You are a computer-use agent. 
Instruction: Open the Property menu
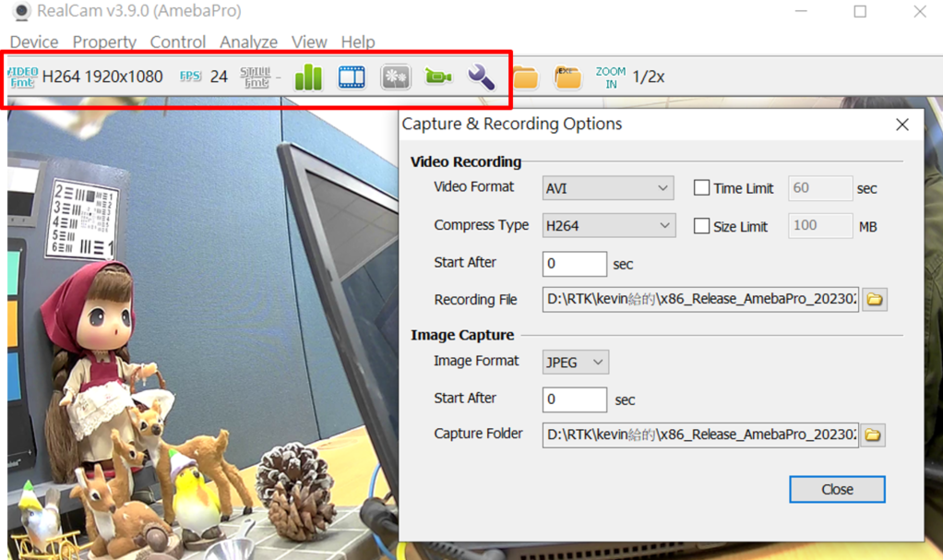104,42
